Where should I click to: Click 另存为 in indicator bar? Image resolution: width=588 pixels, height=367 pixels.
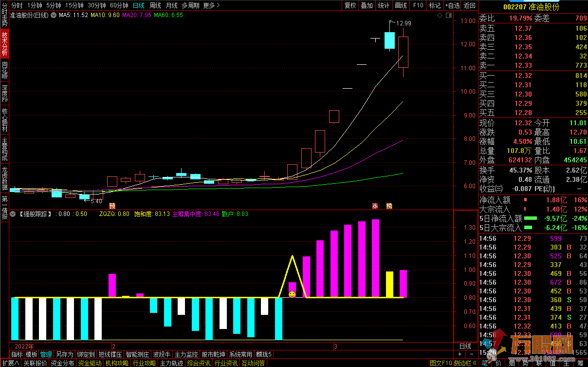point(64,354)
